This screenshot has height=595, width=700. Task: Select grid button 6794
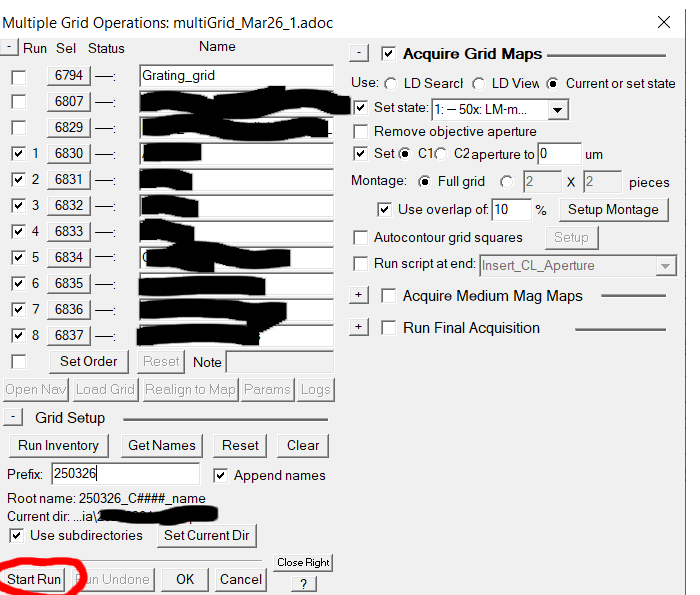[69, 75]
